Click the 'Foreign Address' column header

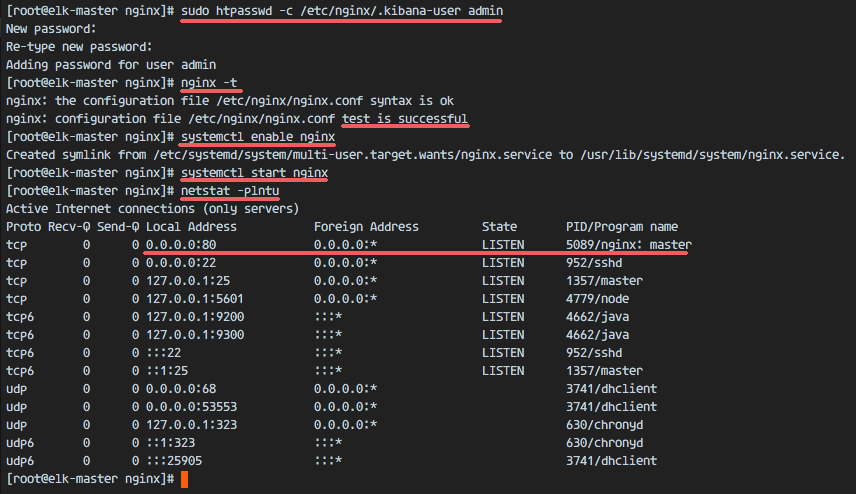(366, 227)
